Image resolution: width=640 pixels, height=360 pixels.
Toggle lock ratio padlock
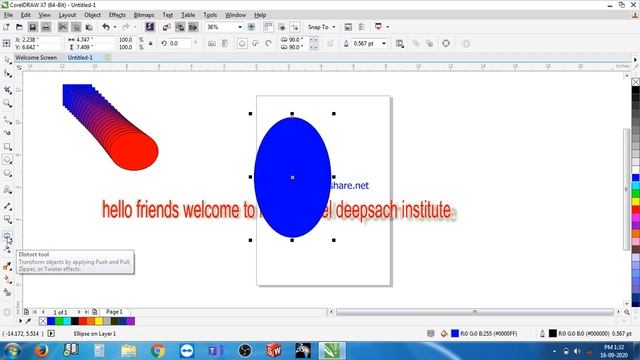(151, 43)
